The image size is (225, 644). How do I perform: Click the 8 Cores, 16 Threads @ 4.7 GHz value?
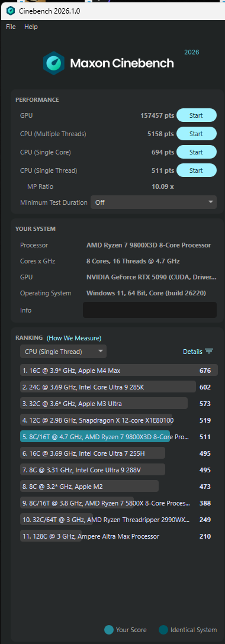point(133,261)
